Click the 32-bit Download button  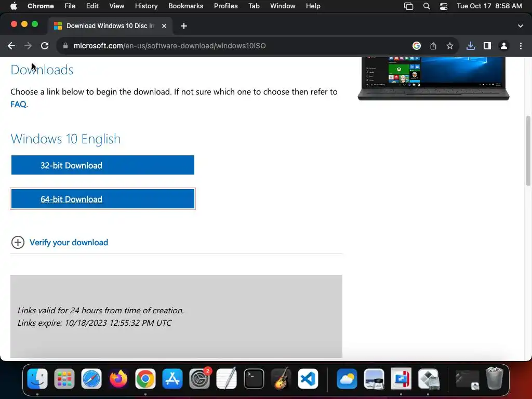tap(103, 165)
